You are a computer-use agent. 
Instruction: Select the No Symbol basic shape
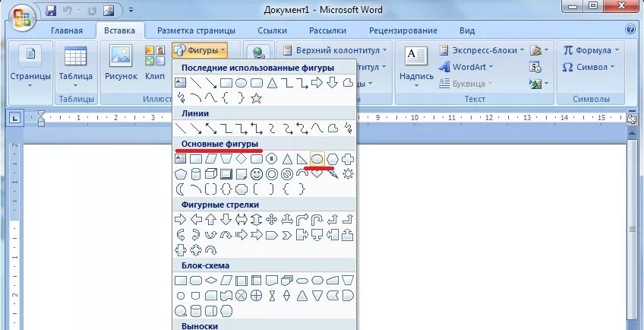[x=286, y=174]
